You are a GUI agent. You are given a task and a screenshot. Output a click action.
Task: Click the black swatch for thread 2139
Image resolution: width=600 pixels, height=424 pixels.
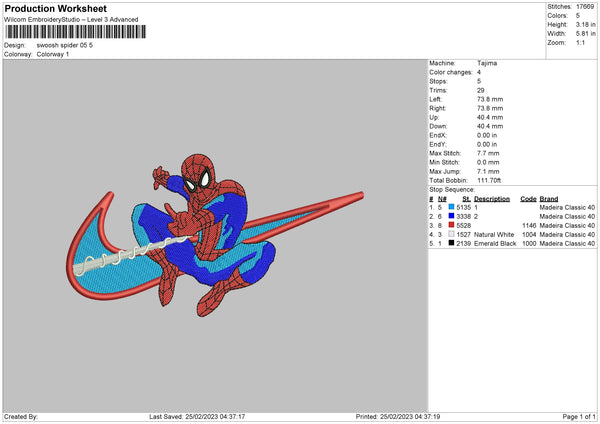tap(452, 243)
